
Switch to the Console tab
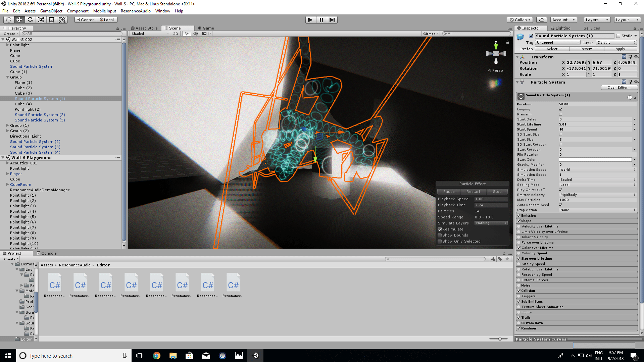click(x=46, y=253)
